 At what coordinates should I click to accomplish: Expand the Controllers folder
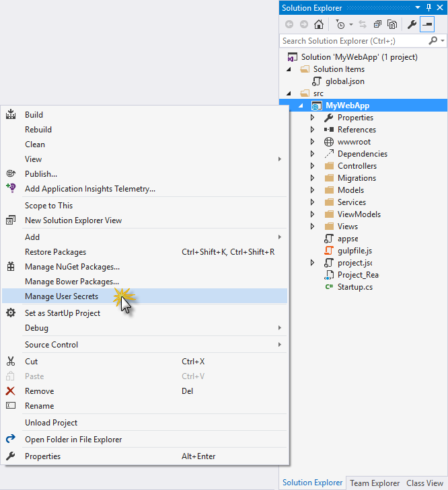coord(312,166)
